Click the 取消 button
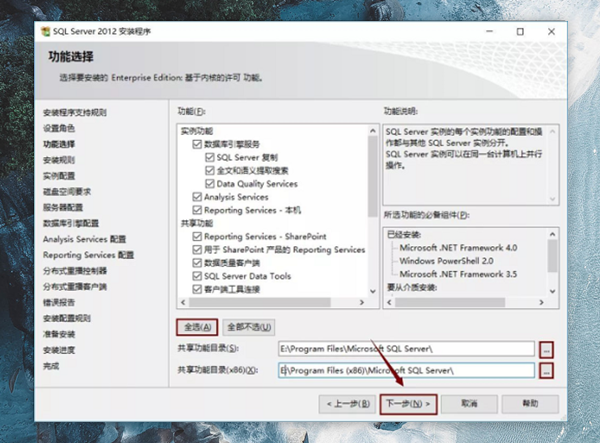Screen dimensions: 600x443 click(469, 403)
